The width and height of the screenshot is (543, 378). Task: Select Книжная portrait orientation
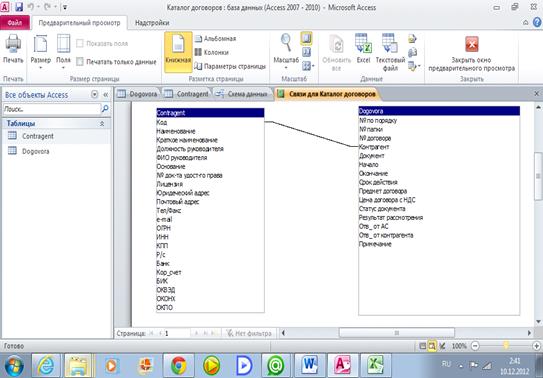tap(178, 52)
